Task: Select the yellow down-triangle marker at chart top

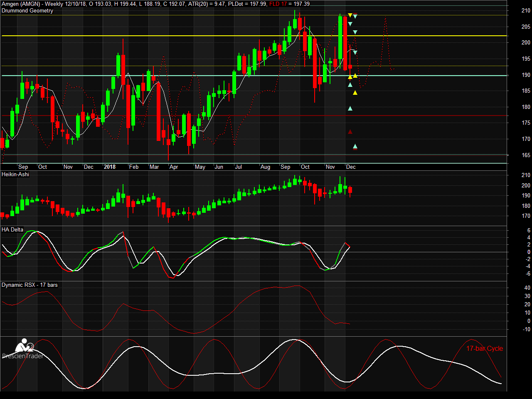Action: tap(350, 15)
